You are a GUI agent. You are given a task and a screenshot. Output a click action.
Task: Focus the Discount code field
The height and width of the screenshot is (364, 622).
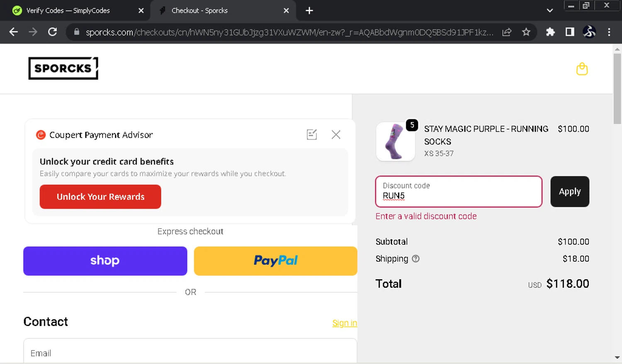[x=459, y=191]
